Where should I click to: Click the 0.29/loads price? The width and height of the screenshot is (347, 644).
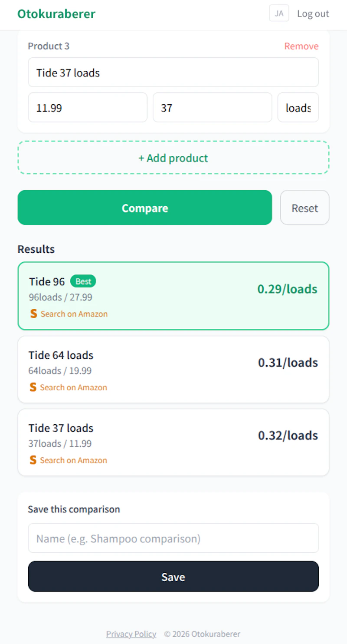pos(288,289)
